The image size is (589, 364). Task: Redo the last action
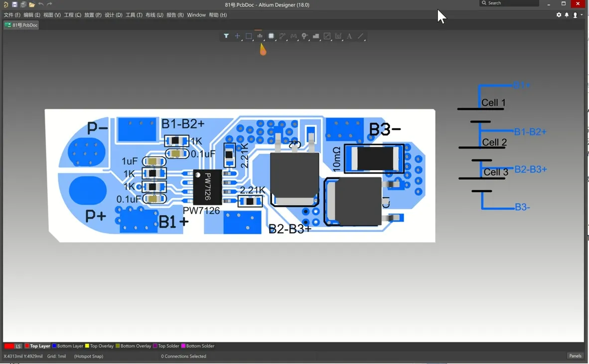(x=49, y=4)
